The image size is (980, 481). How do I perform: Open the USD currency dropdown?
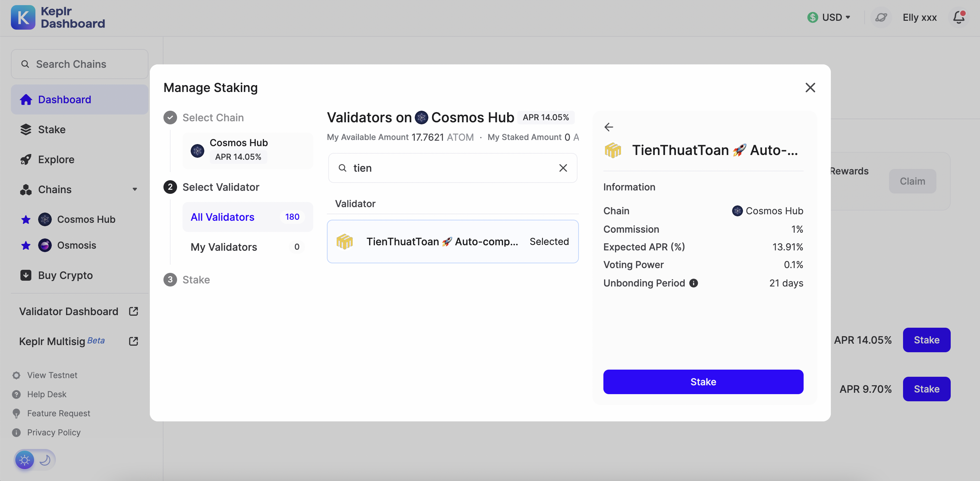[828, 17]
